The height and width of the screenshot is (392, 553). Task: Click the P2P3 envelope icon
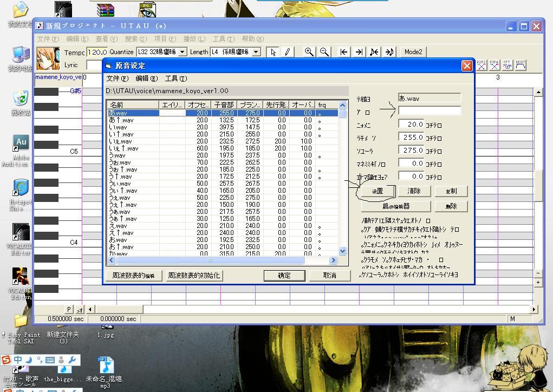tap(482, 65)
